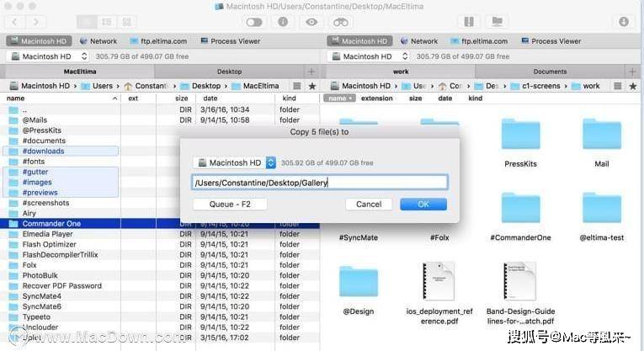Click the destination path input field

pyautogui.click(x=319, y=183)
